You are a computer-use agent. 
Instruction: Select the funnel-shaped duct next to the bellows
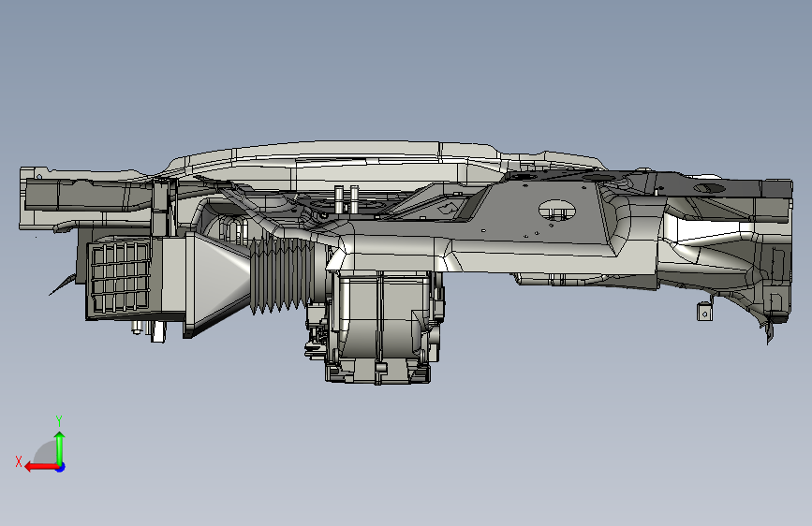(x=216, y=284)
